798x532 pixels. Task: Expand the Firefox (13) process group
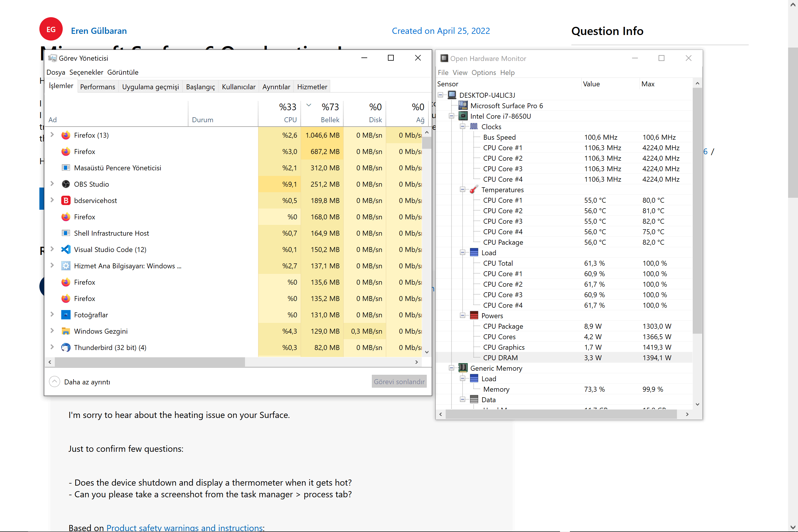point(52,135)
